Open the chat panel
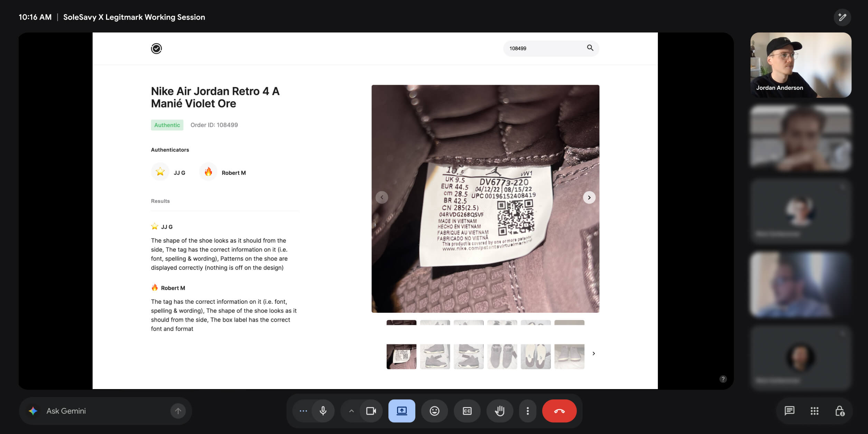The width and height of the screenshot is (868, 434). click(x=789, y=411)
